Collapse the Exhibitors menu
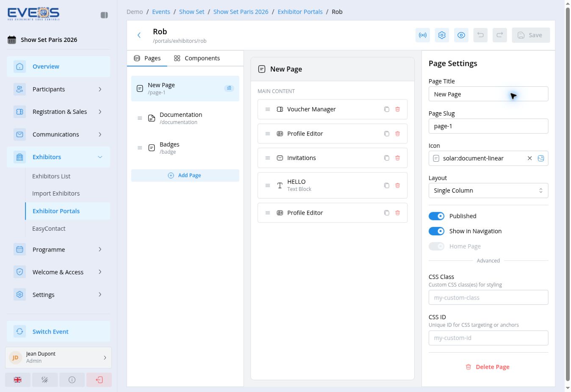 pos(58,157)
